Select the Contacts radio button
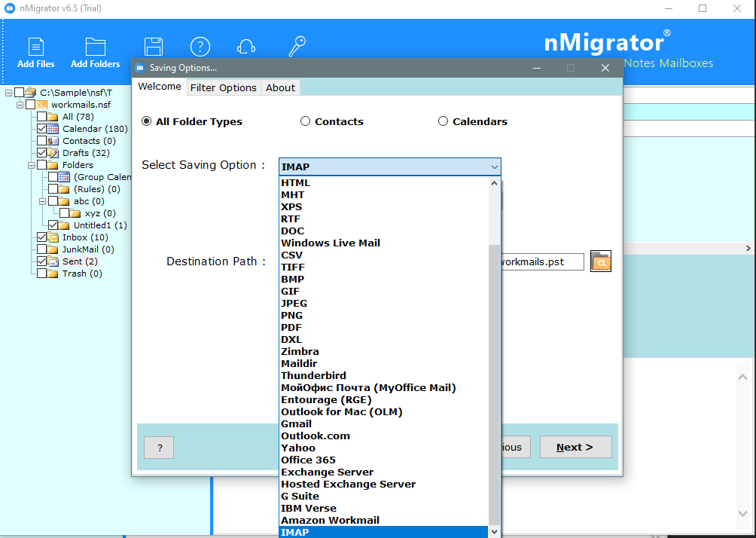The height and width of the screenshot is (538, 756). [x=305, y=121]
